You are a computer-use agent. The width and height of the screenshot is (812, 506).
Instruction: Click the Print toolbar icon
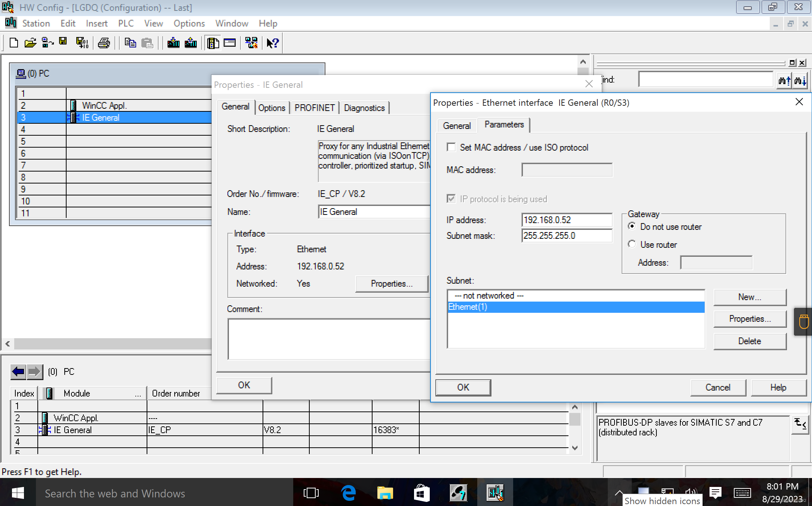(x=104, y=43)
